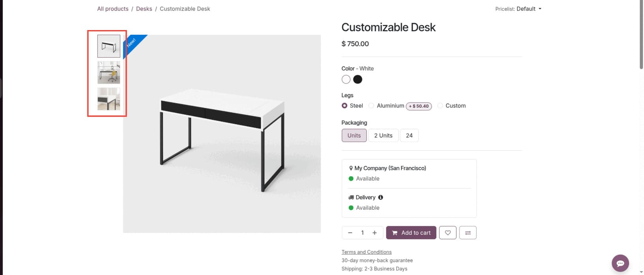The height and width of the screenshot is (275, 644).
Task: Select Aluminium legs option
Action: pyautogui.click(x=371, y=106)
